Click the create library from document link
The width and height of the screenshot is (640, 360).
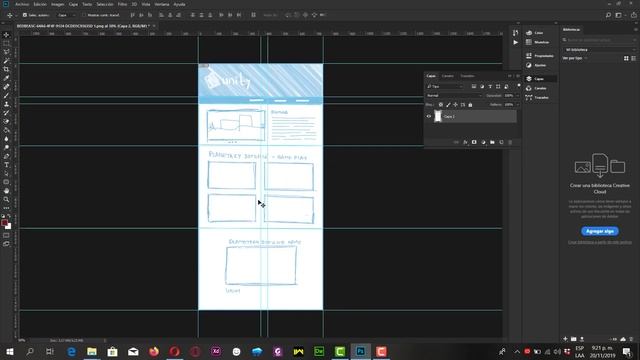point(600,242)
